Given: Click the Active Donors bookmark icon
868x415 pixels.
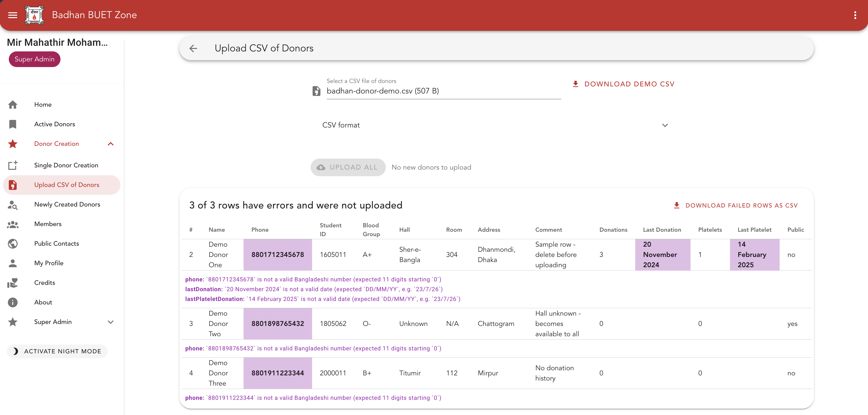Looking at the screenshot, I should click(13, 124).
